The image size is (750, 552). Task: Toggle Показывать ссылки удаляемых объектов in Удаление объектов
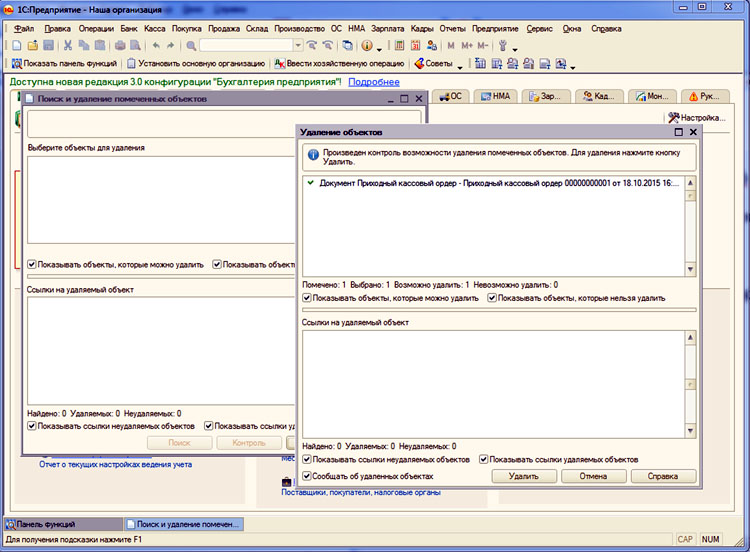click(x=484, y=459)
